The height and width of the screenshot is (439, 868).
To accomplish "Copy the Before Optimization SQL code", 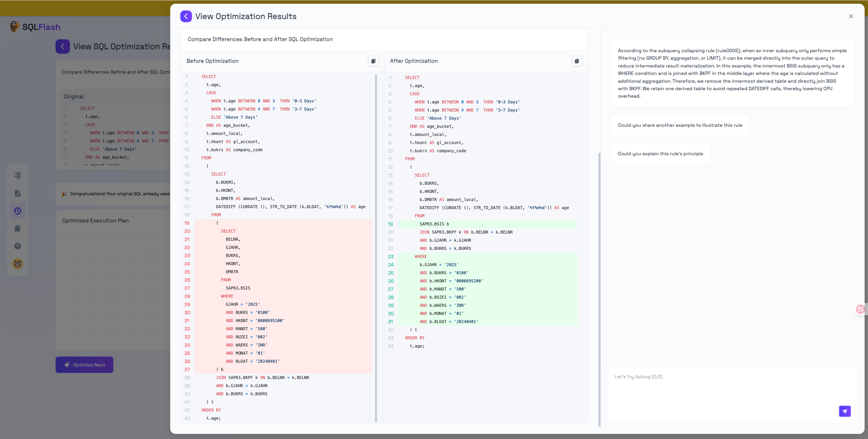I will coord(373,61).
